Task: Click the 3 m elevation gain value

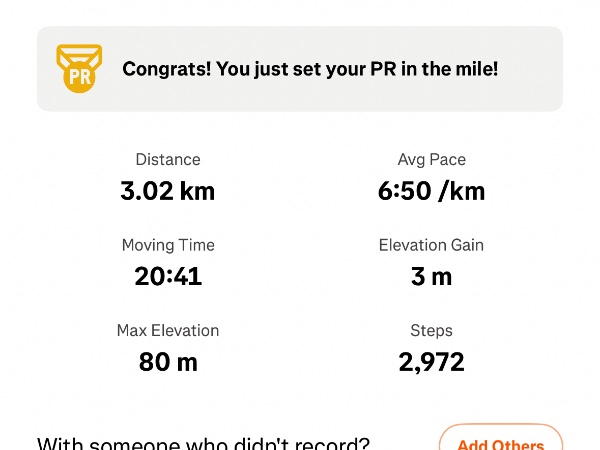Action: [x=432, y=276]
